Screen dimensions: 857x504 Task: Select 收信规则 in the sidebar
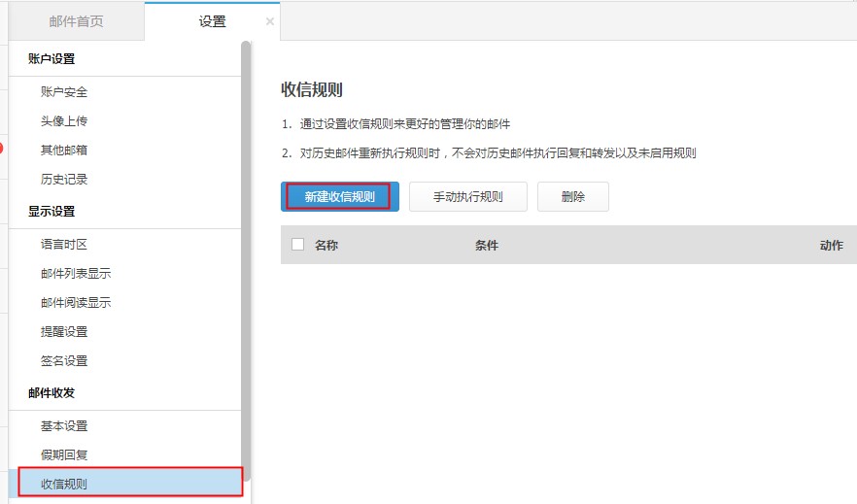coord(64,484)
